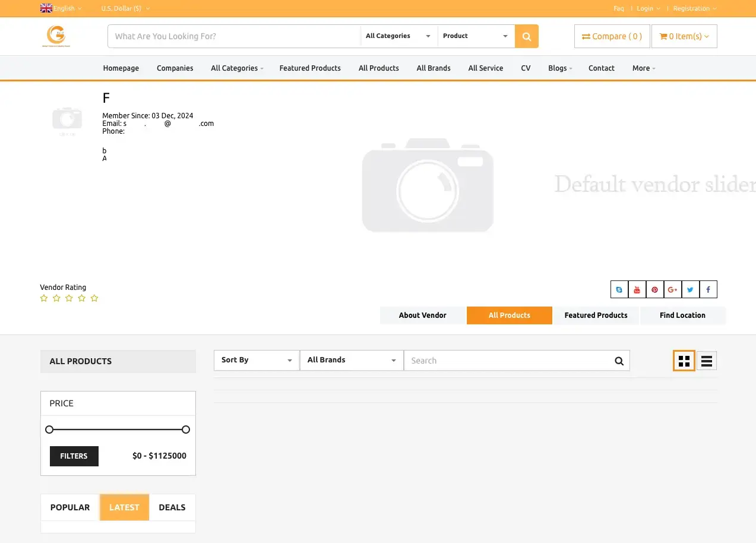Click the Pinterest social icon
The width and height of the screenshot is (756, 543).
pos(654,289)
